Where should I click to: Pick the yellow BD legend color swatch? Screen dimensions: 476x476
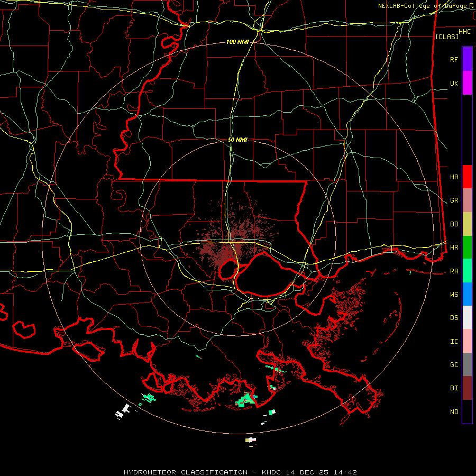(x=467, y=224)
